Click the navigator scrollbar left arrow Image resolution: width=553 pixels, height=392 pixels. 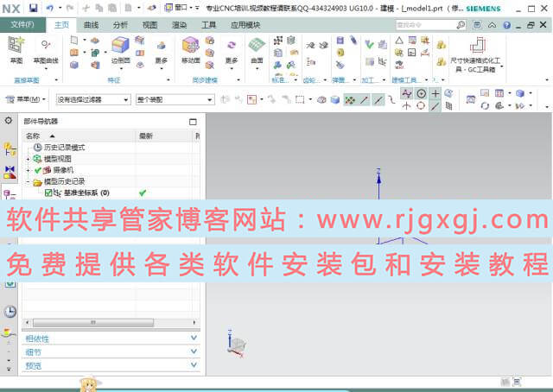(x=28, y=322)
